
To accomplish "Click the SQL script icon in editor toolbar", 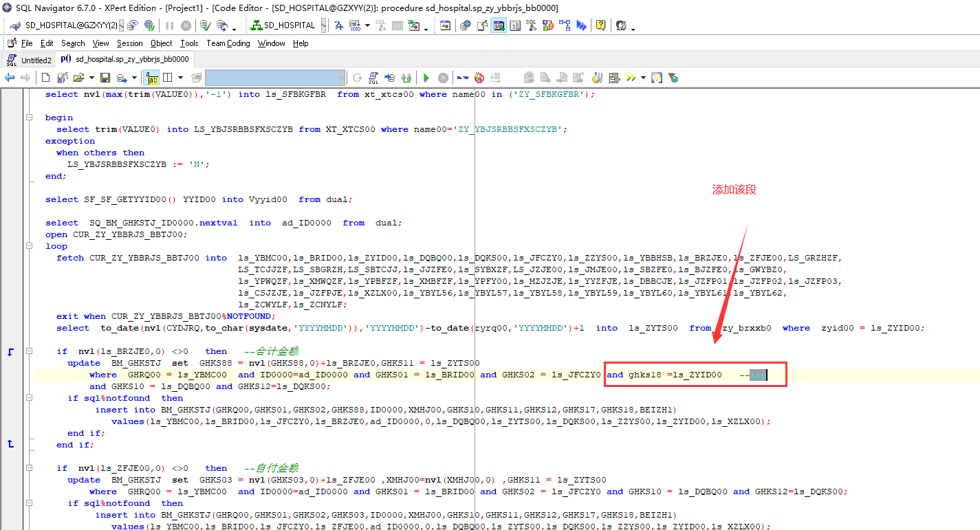I will [373, 78].
